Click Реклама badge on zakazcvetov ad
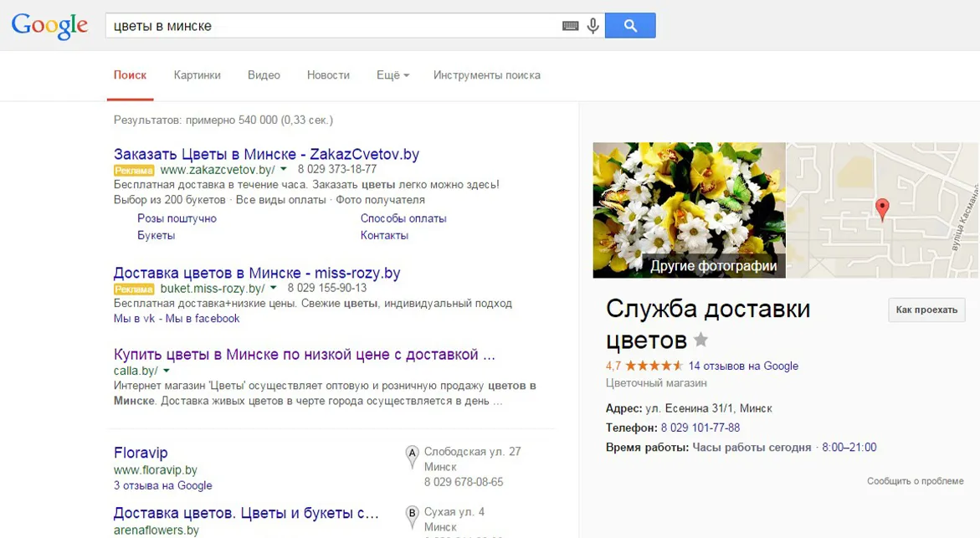This screenshot has height=538, width=980. [134, 171]
